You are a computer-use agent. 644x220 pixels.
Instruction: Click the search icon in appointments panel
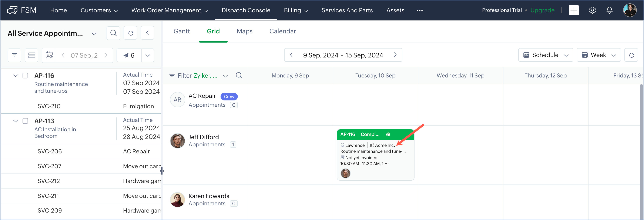tap(113, 33)
